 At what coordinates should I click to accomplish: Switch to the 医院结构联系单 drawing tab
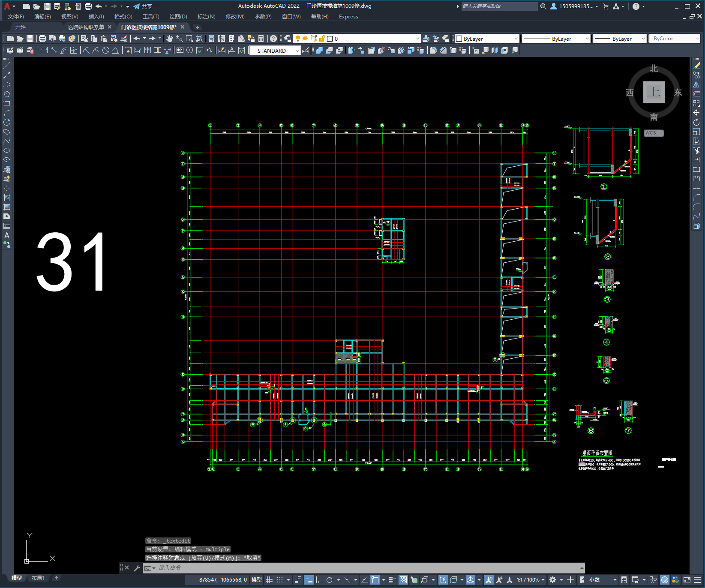click(x=86, y=27)
